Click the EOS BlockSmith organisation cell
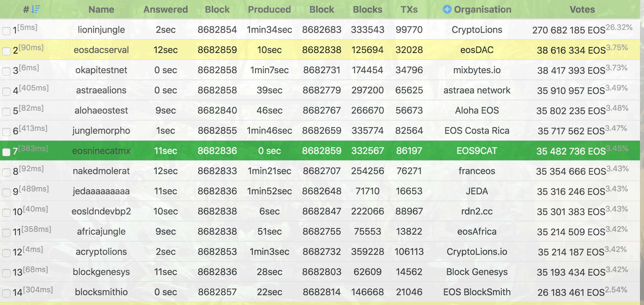The image size is (644, 305). pyautogui.click(x=477, y=292)
